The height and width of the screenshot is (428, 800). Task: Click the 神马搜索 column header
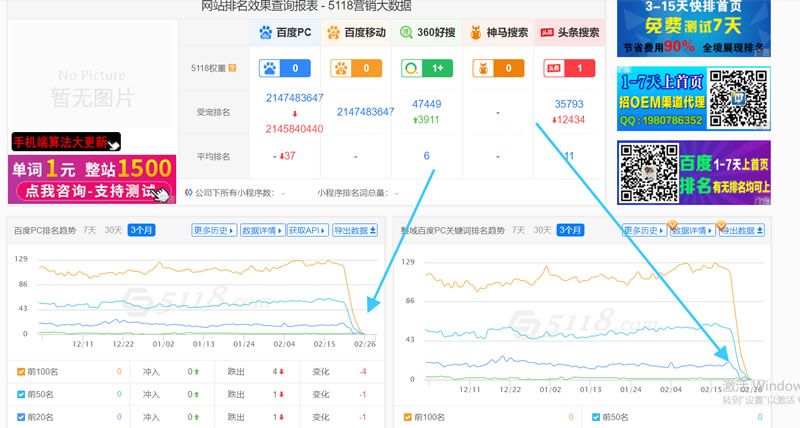tap(498, 33)
